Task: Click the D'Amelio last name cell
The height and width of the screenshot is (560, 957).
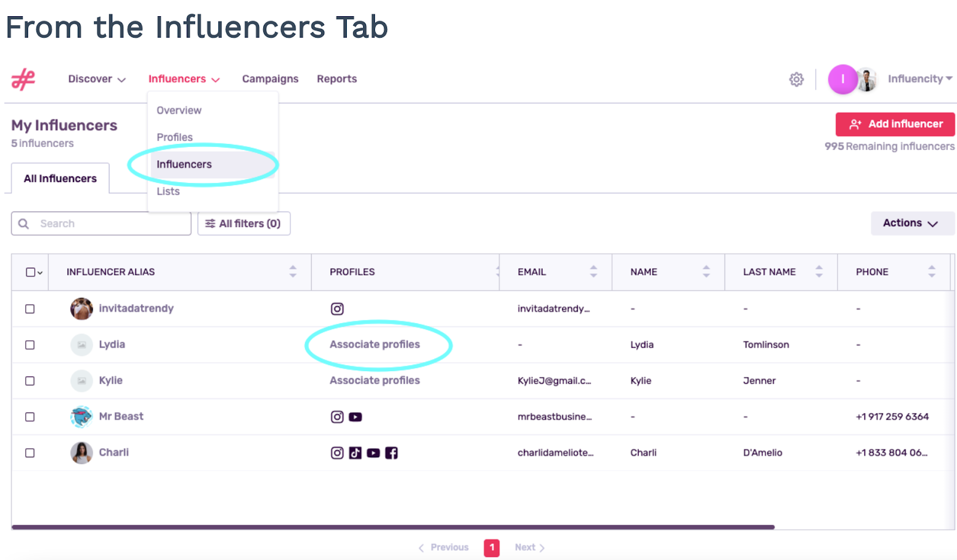Action: (x=763, y=453)
